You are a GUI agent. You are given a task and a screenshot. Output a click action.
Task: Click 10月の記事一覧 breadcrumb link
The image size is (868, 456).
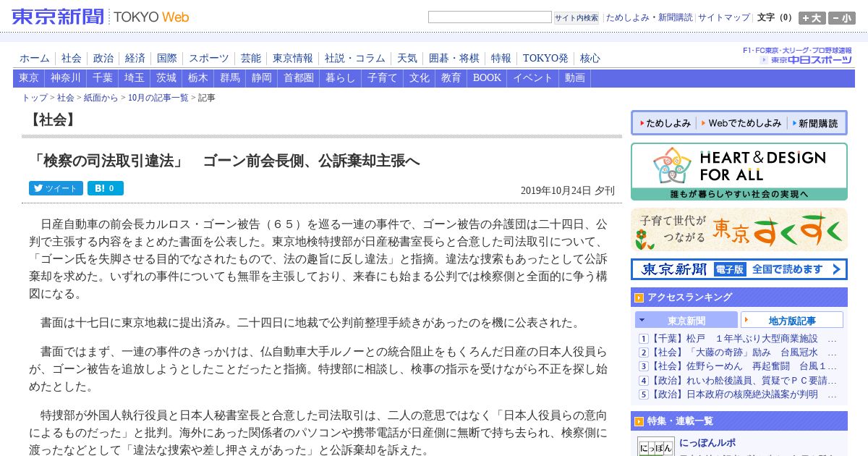pos(158,98)
